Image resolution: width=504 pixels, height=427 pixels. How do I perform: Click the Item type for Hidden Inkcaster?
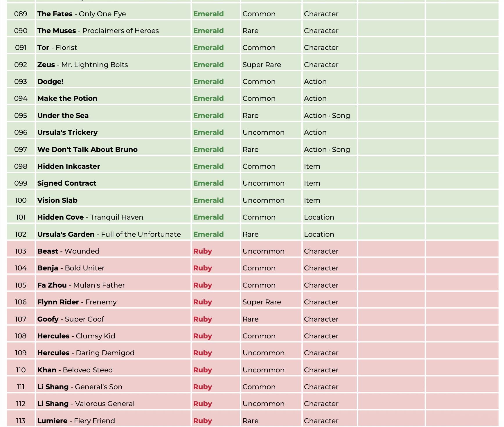point(312,166)
